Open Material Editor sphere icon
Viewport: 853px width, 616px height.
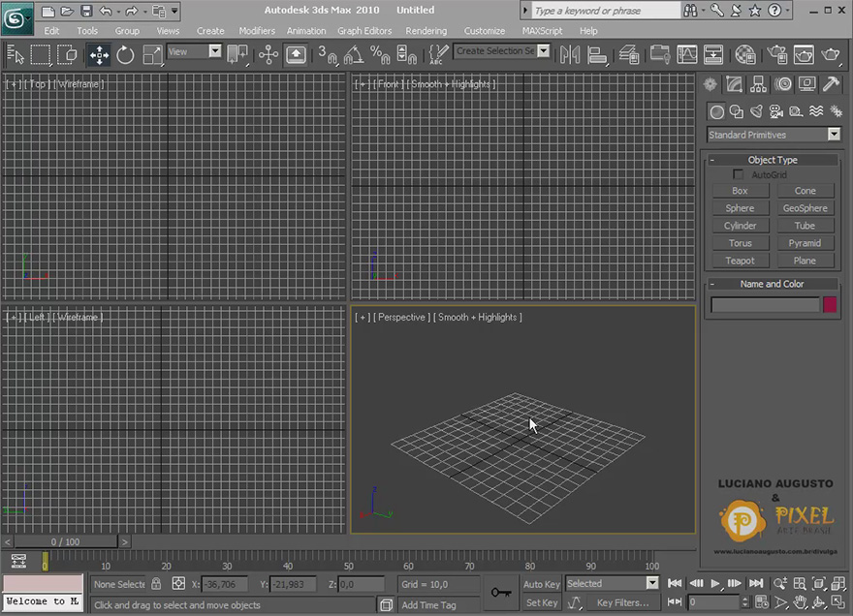point(744,54)
